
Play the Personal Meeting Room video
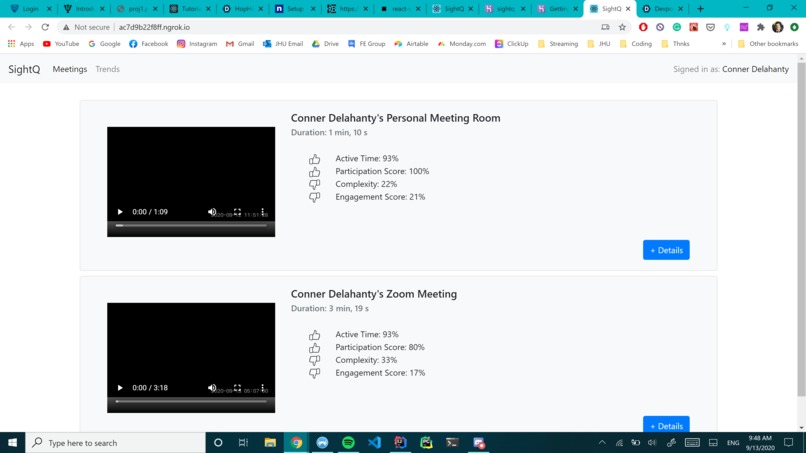click(120, 212)
